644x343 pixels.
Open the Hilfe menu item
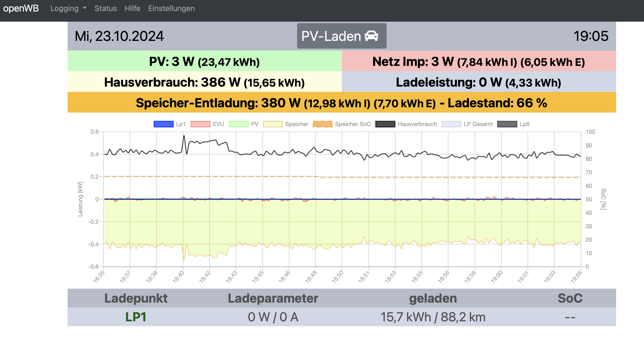pyautogui.click(x=132, y=8)
